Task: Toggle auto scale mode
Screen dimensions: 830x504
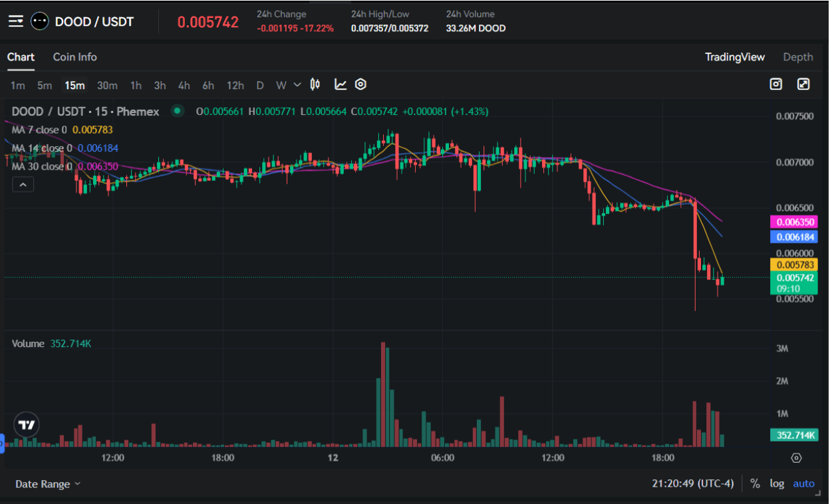Action: [803, 484]
